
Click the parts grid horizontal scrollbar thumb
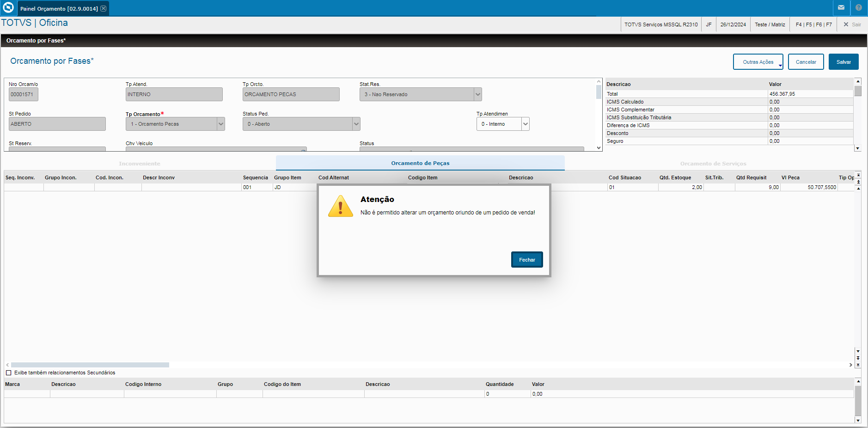tap(90, 365)
